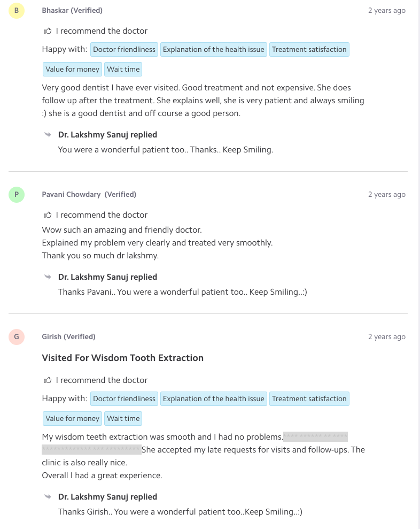Viewport: 420px width, 529px height.
Task: Select 'Treatment satisfaction' tag in Girish's review
Action: 309,399
